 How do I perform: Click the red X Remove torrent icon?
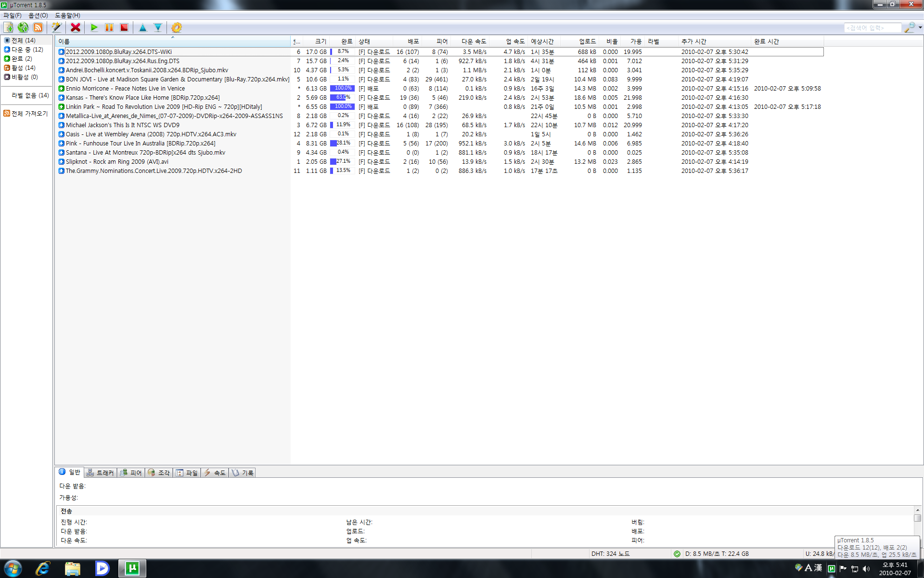pyautogui.click(x=76, y=27)
